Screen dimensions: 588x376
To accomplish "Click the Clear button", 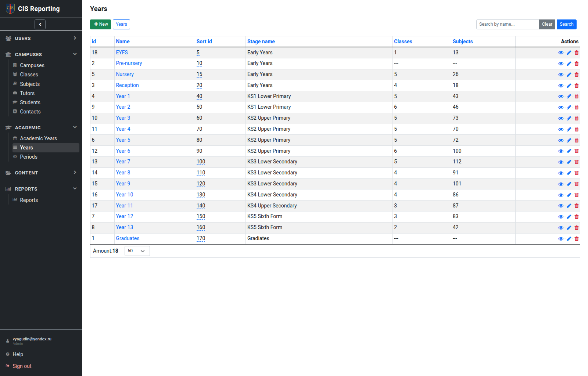I will [x=547, y=24].
